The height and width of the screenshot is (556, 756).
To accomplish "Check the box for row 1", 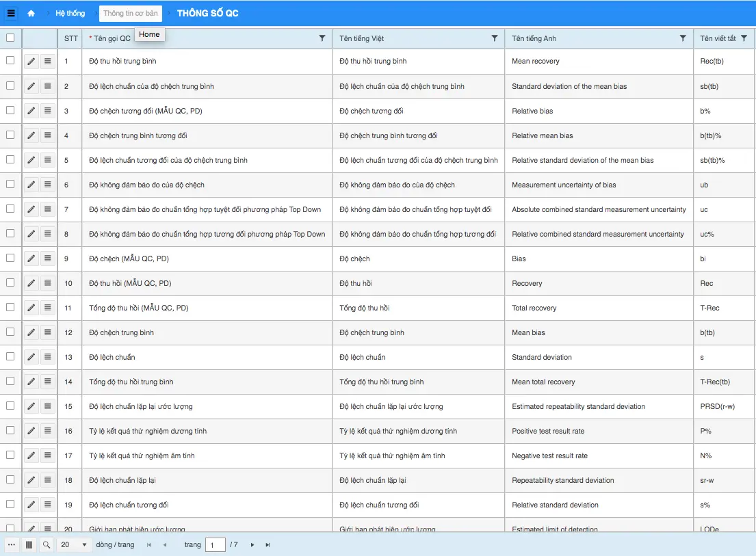I will tap(10, 60).
